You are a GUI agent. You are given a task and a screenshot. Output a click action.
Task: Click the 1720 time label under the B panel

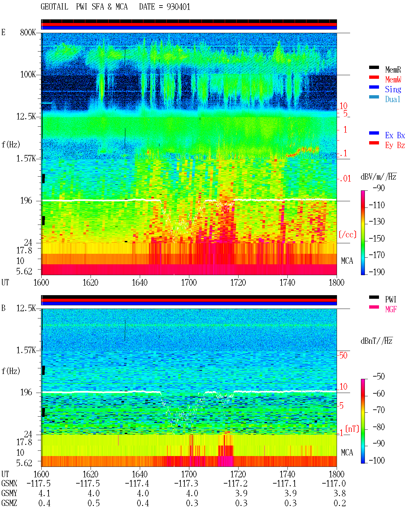(x=238, y=474)
